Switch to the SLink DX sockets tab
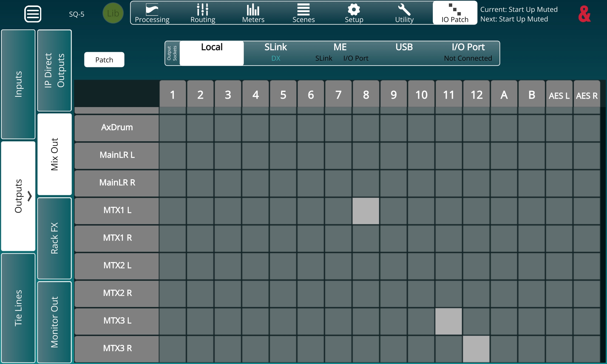Viewport: 607px width, 364px height. 276,53
